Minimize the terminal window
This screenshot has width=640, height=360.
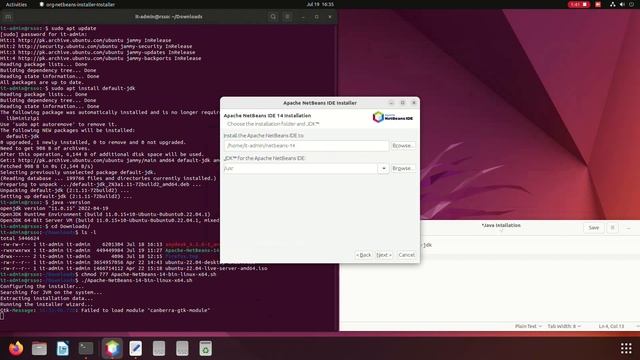[x=303, y=17]
